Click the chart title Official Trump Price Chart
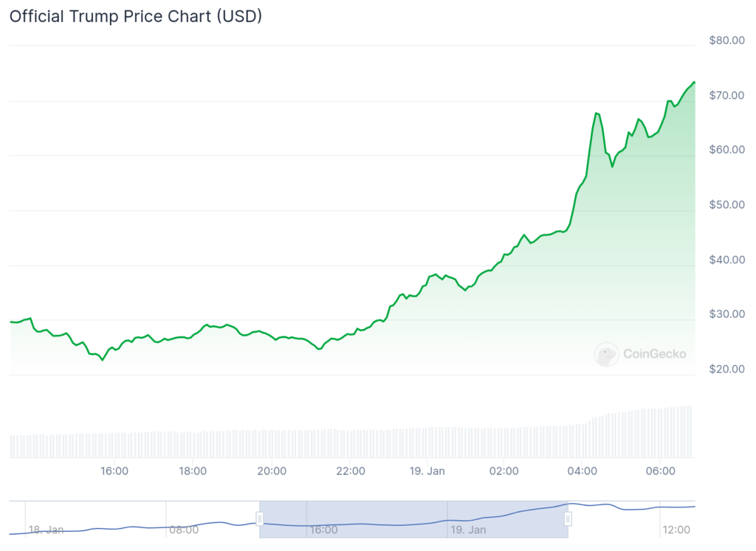The width and height of the screenshot is (756, 551). [x=135, y=16]
